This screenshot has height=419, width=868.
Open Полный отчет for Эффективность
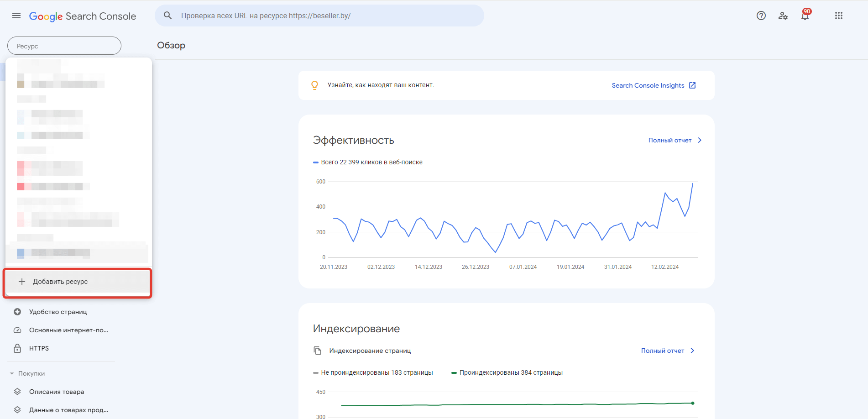coord(670,140)
